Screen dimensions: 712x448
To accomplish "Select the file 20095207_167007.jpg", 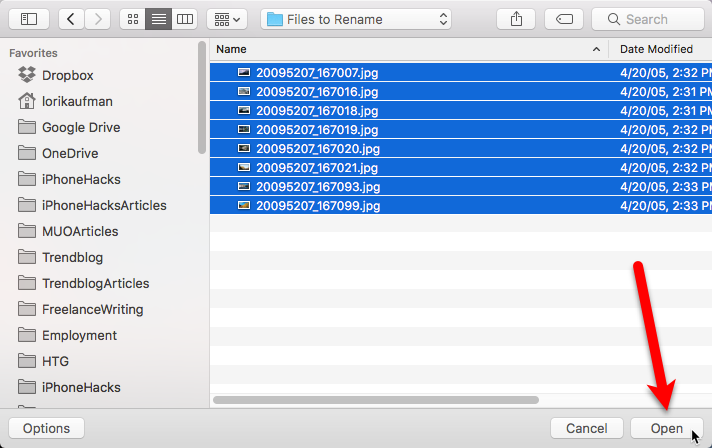I will coord(317,72).
